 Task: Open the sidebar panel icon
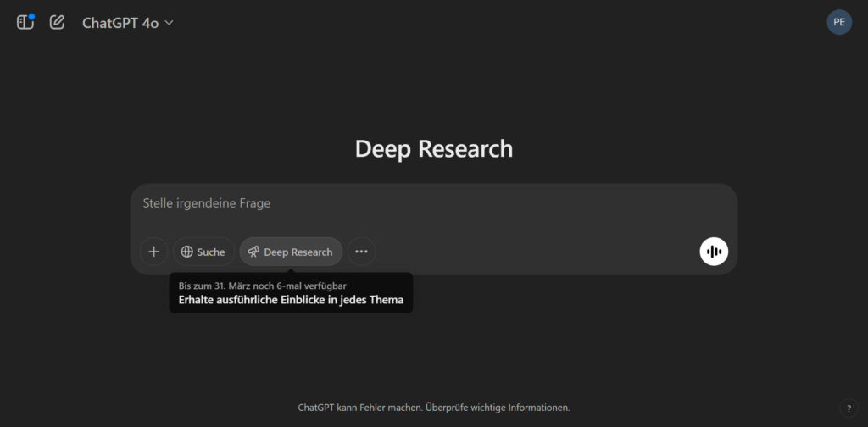click(25, 22)
